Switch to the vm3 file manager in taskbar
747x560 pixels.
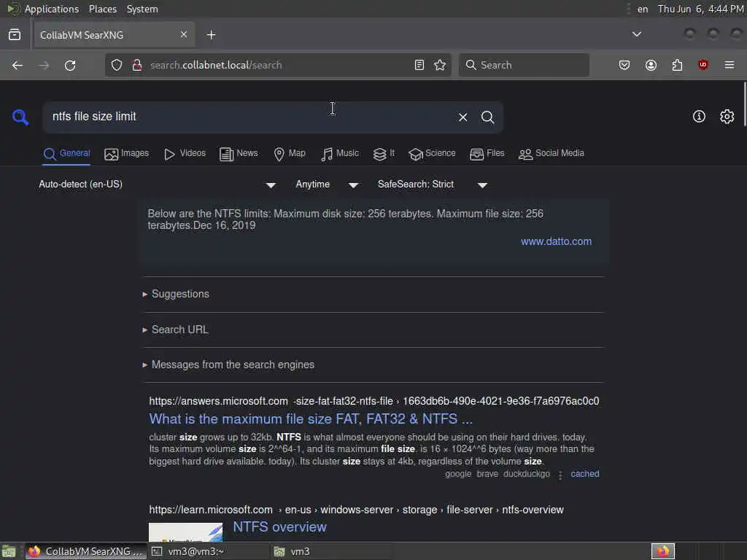[x=331, y=551]
